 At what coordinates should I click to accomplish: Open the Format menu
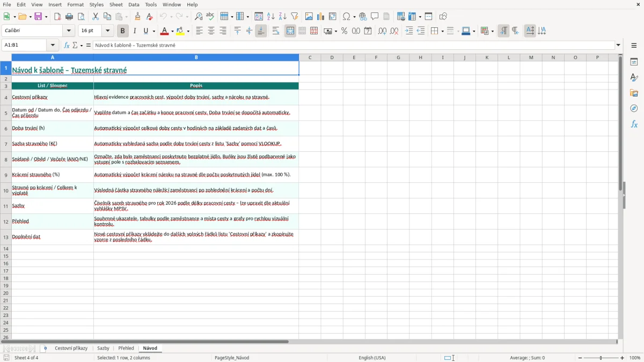pos(75,4)
